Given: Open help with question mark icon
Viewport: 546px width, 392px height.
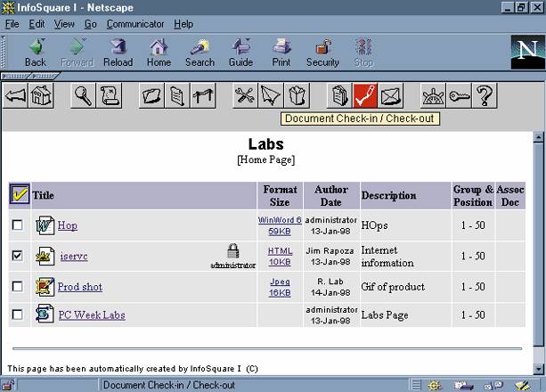Looking at the screenshot, I should click(x=485, y=95).
